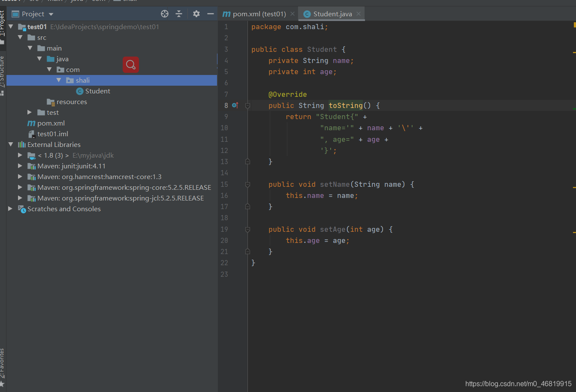Image resolution: width=576 pixels, height=392 pixels.
Task: Expand Maven spring-core:5.2.5.RELEASE library
Action: click(x=20, y=187)
